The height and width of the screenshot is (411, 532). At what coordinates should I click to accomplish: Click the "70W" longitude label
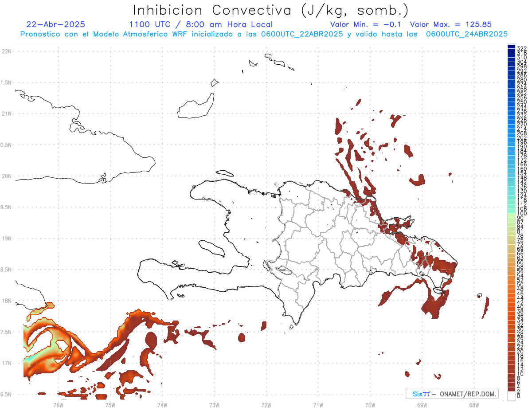[x=370, y=404]
